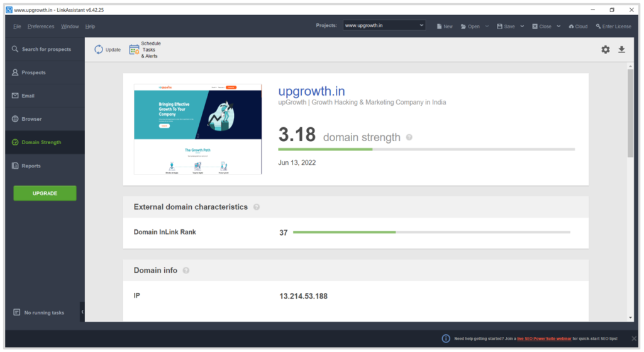Click the Save disk icon

[x=499, y=26]
